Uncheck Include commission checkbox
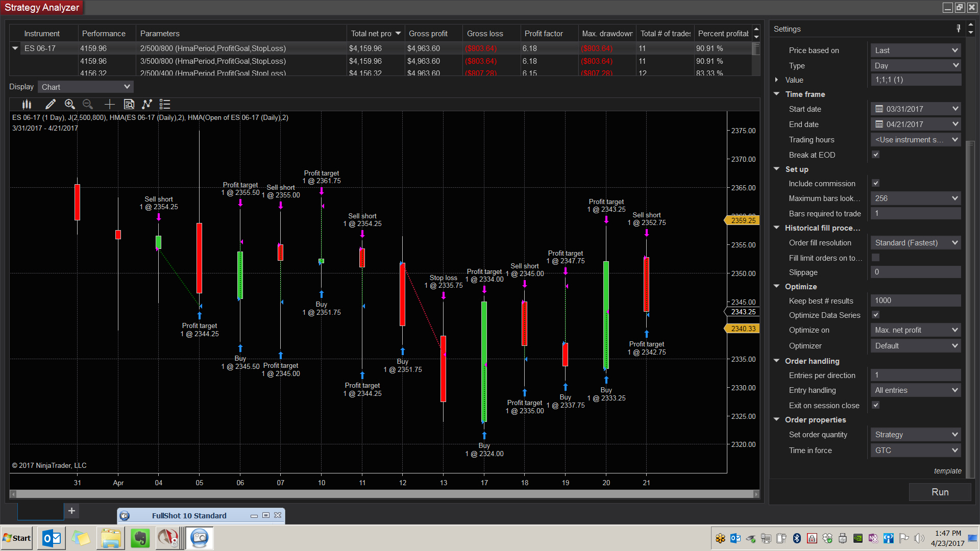 [x=876, y=183]
